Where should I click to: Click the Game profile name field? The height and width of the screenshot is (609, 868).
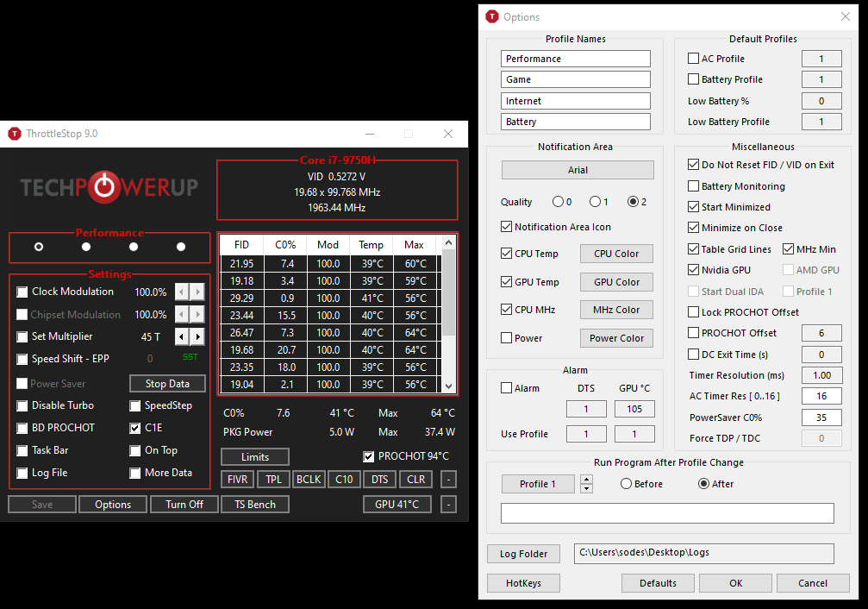tap(575, 78)
